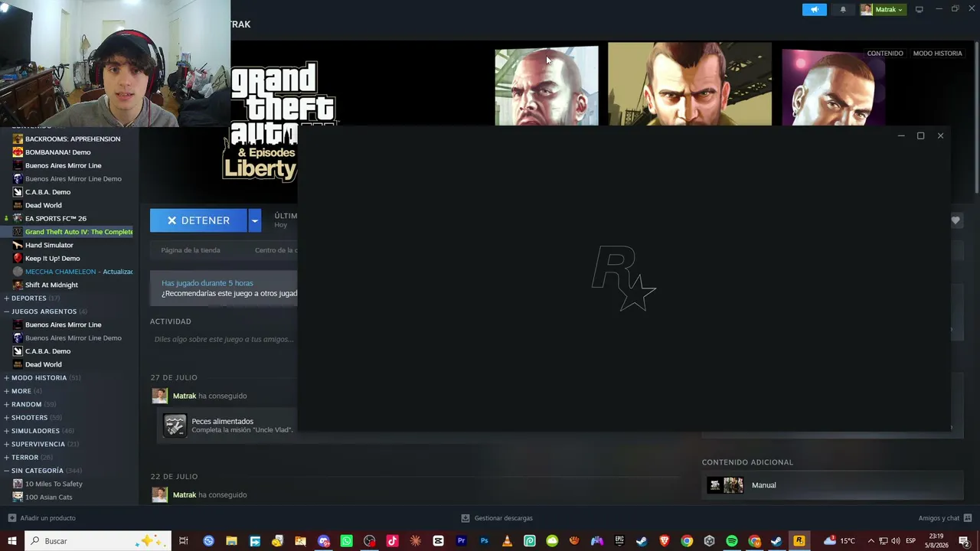This screenshot has width=980, height=551.
Task: Select 10 Miles To Safety game
Action: (54, 484)
